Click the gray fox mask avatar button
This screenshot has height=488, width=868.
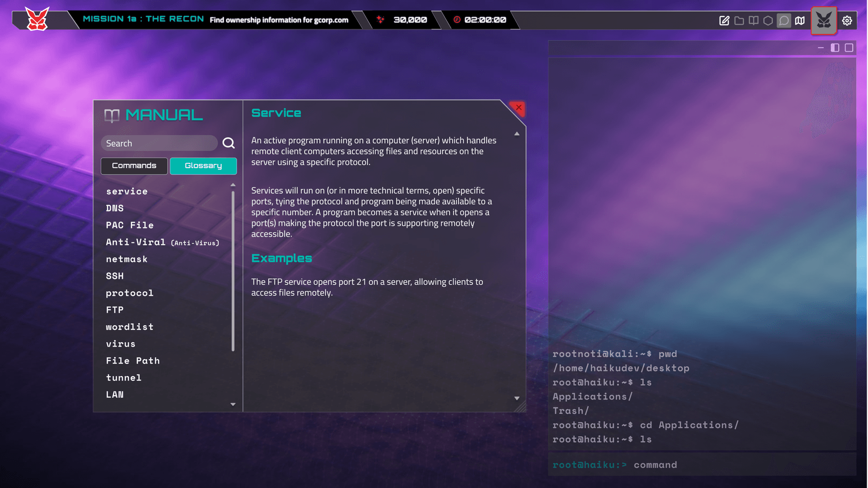[823, 20]
